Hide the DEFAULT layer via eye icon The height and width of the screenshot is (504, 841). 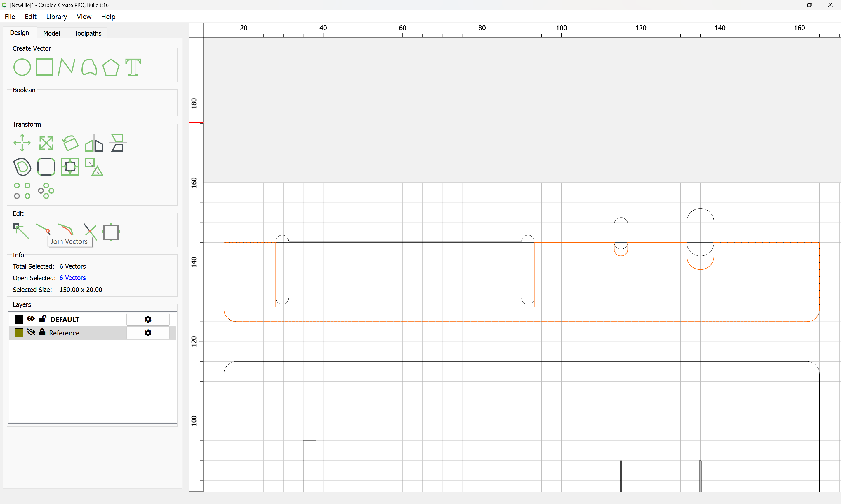[31, 318]
